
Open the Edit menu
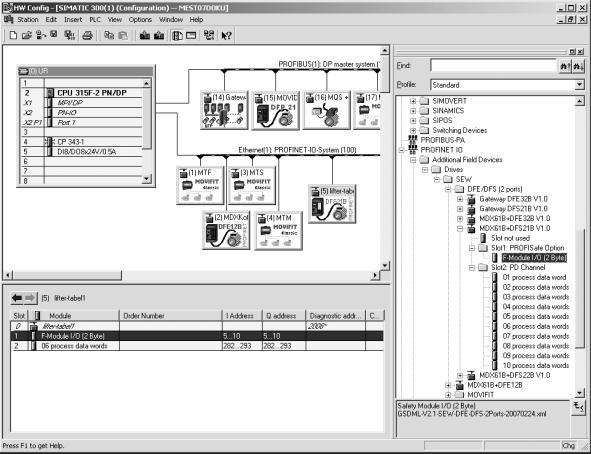coord(51,20)
